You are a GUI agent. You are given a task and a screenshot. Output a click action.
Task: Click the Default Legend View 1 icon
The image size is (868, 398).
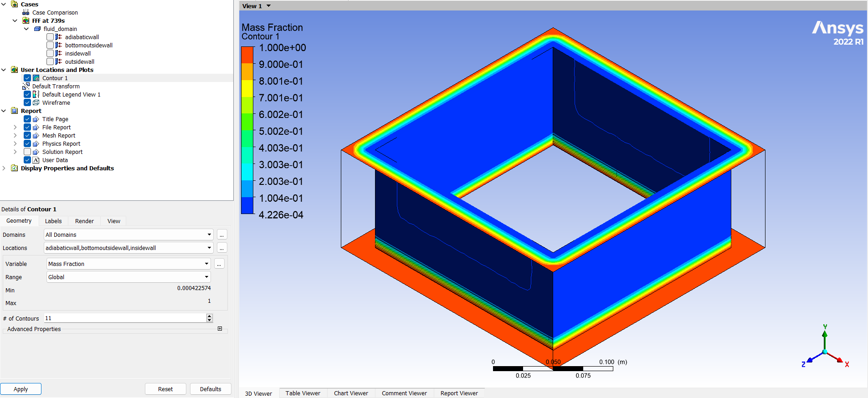pyautogui.click(x=36, y=95)
